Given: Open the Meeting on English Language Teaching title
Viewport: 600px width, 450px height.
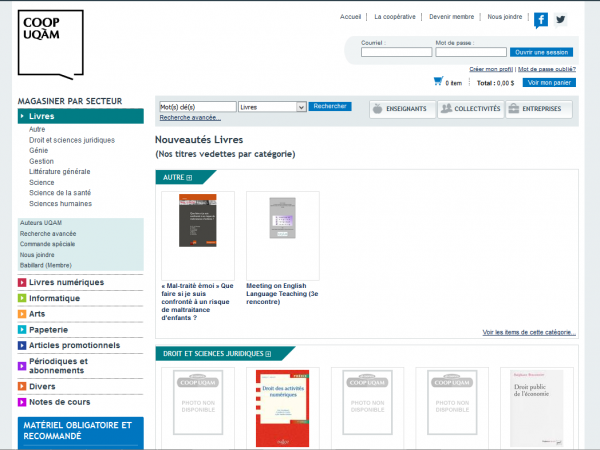Looking at the screenshot, I should [282, 294].
